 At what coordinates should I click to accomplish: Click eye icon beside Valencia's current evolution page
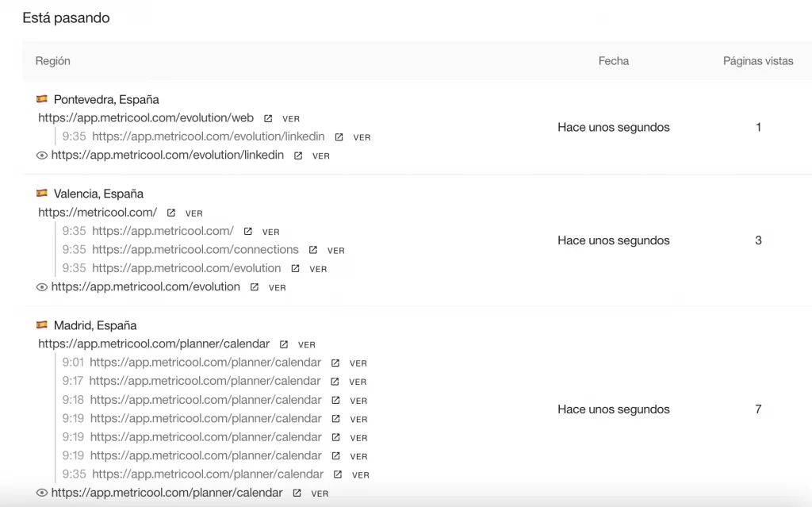tap(43, 287)
